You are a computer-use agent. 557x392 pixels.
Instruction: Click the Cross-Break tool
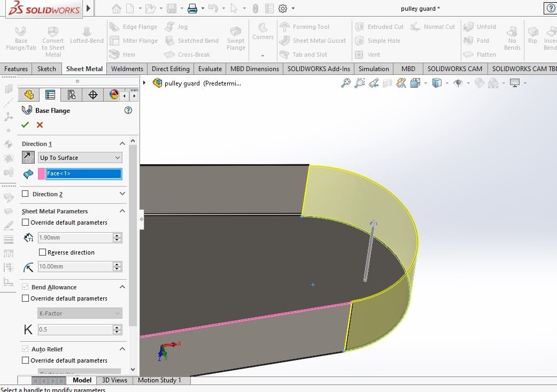[x=187, y=55]
